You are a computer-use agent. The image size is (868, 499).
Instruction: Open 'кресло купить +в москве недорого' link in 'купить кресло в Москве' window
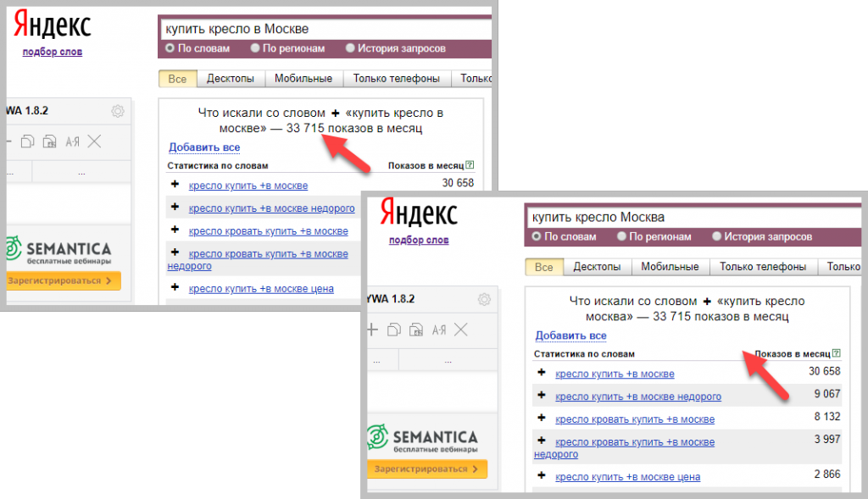[x=271, y=208]
